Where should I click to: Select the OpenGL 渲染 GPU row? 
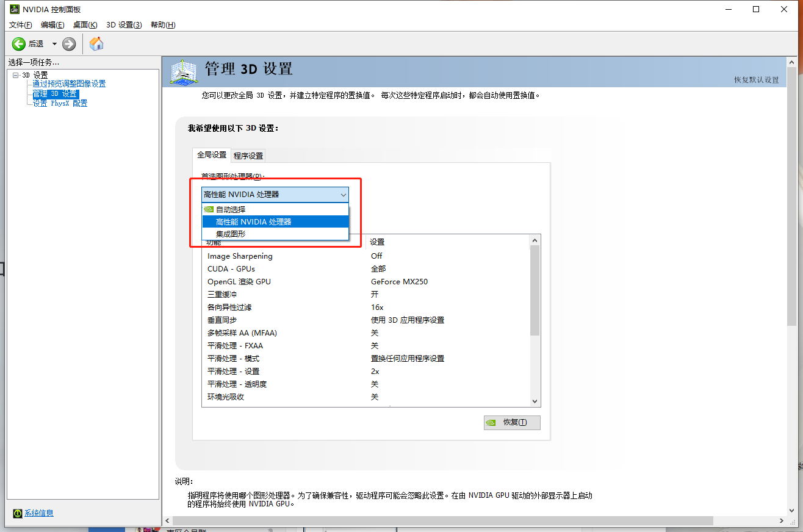[x=365, y=282]
